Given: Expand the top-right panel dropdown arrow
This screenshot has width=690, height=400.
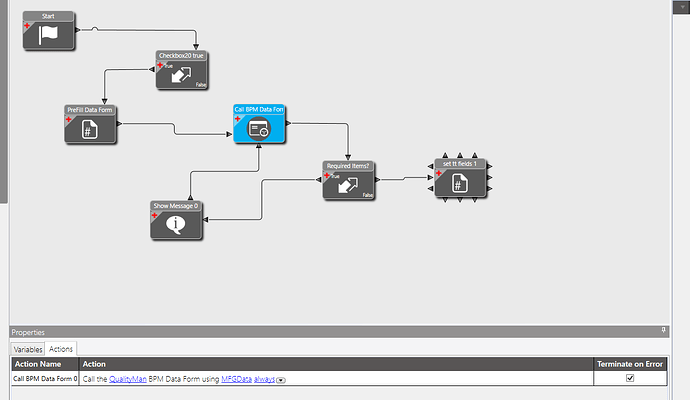Looking at the screenshot, I should (x=683, y=7).
